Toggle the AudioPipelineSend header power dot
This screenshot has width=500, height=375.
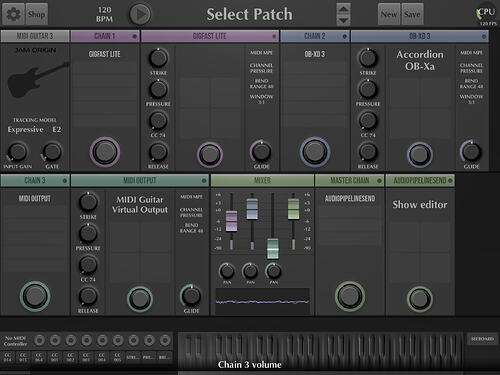point(450,181)
